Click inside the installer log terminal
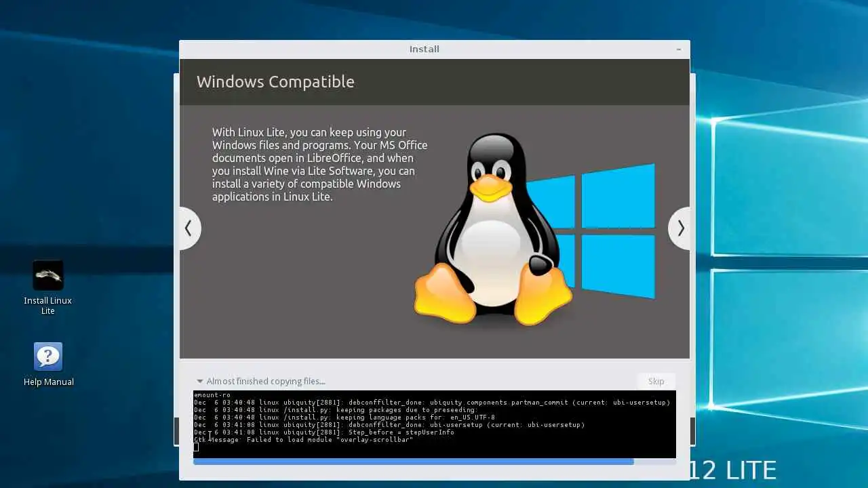Screen dimensions: 868x488 435,424
